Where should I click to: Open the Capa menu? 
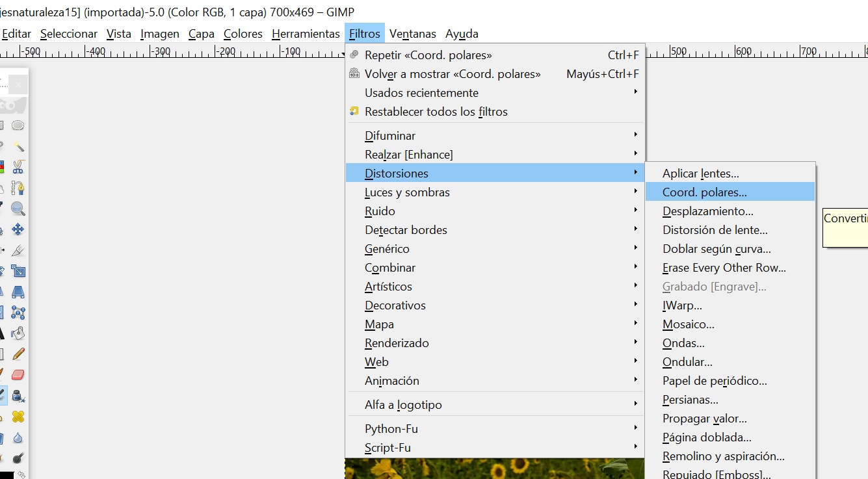(202, 34)
